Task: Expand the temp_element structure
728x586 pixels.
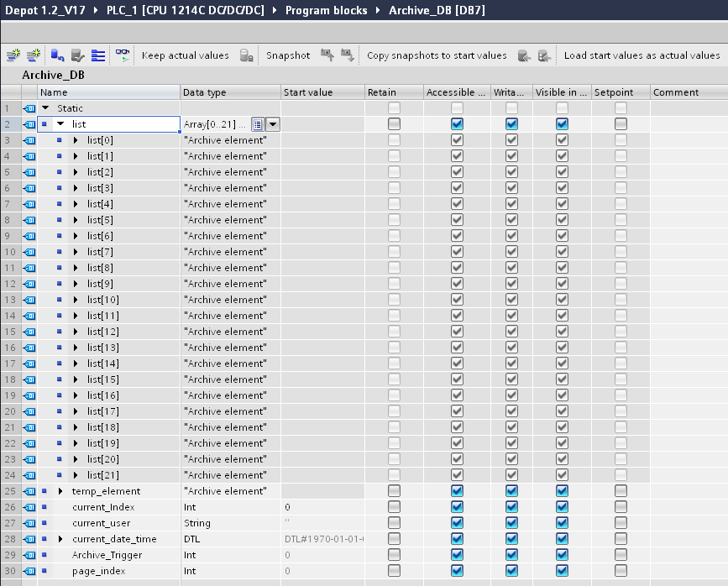Action: pyautogui.click(x=60, y=491)
